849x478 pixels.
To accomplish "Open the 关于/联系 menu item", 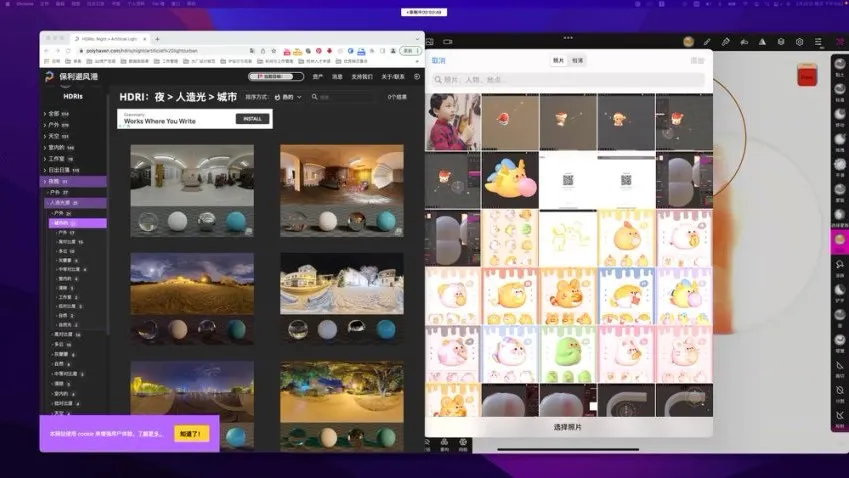I will 393,76.
